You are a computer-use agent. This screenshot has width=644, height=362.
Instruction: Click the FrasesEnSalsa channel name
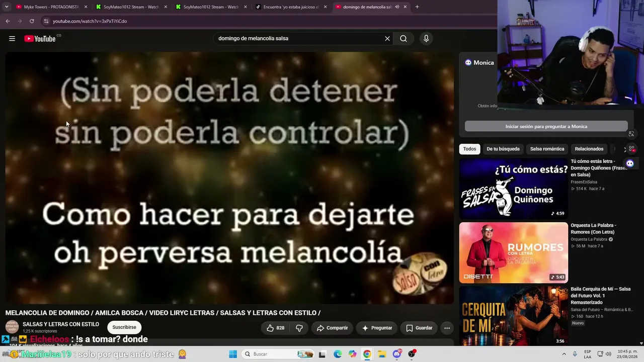584,182
